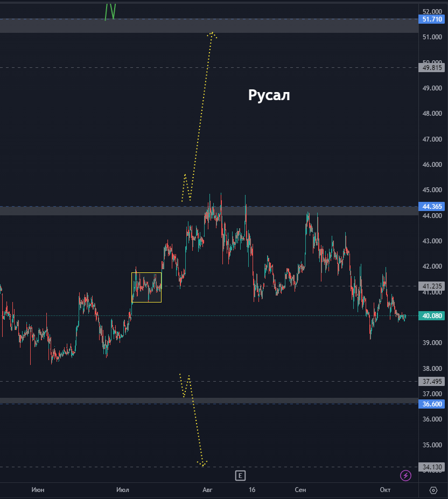Screen dimensions: 448x499
Task: Click the current price label 40.080
Action: [x=432, y=315]
